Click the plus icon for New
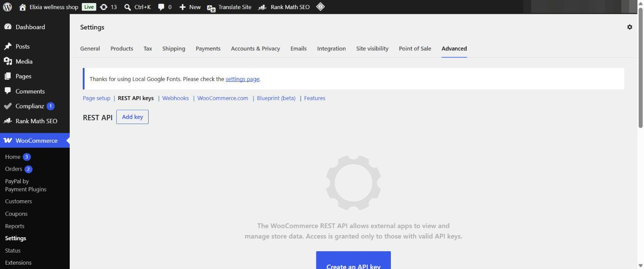The height and width of the screenshot is (269, 644). pos(183,7)
